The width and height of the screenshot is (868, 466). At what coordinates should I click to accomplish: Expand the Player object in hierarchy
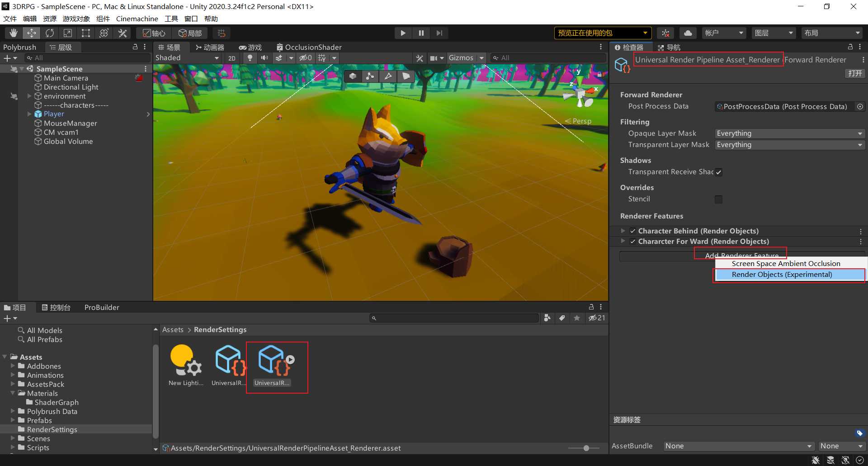(x=29, y=114)
